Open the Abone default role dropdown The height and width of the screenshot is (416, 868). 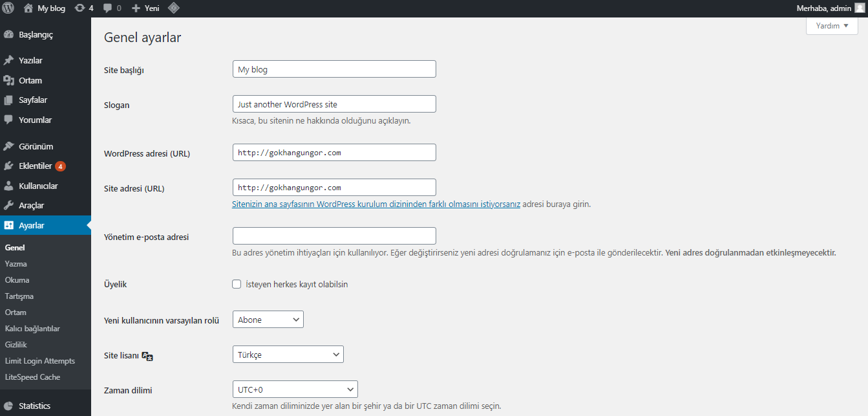[268, 320]
